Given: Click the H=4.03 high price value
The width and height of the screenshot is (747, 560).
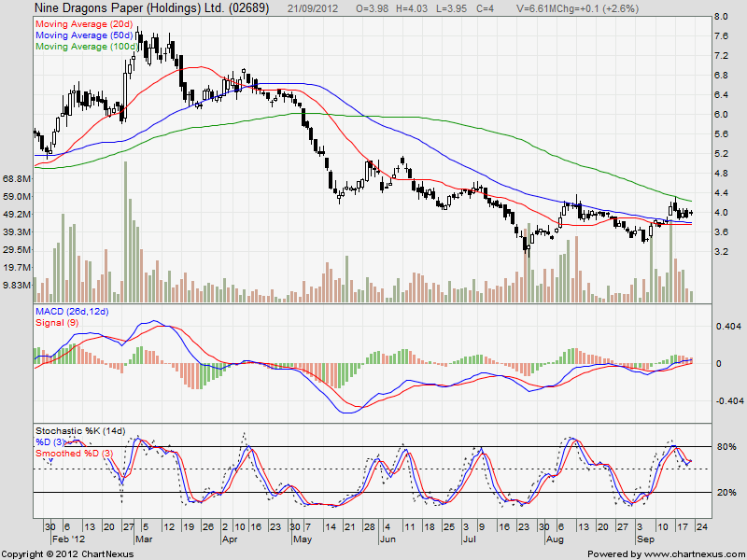Looking at the screenshot, I should [412, 8].
